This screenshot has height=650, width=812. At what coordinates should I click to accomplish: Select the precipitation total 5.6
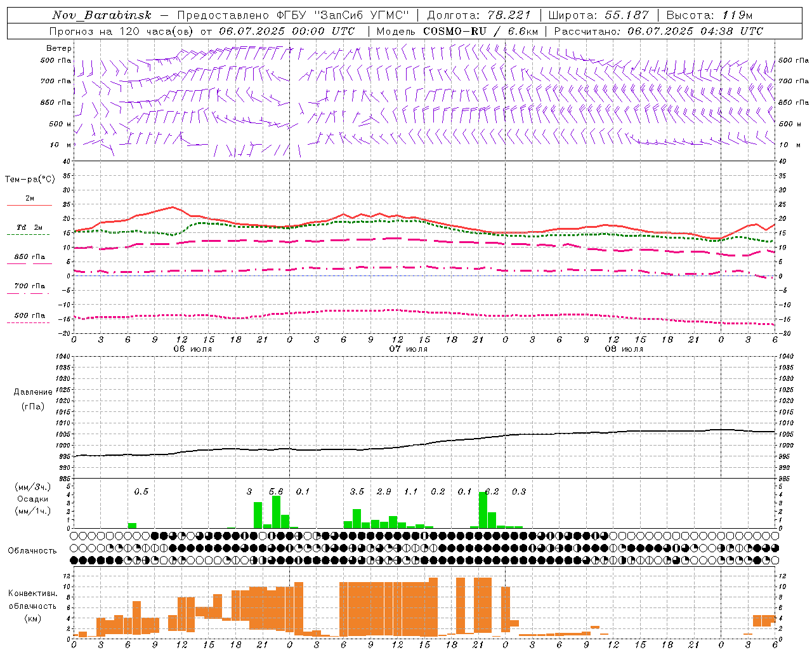click(x=276, y=491)
